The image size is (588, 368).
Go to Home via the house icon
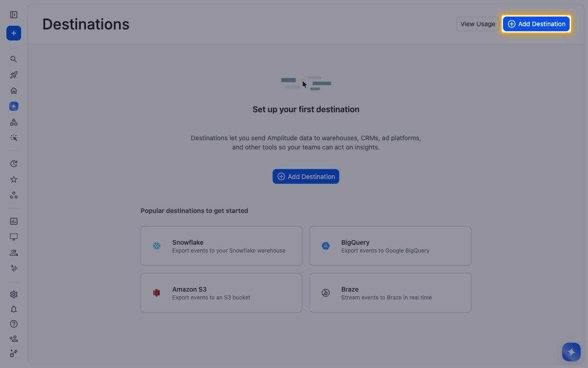[14, 91]
